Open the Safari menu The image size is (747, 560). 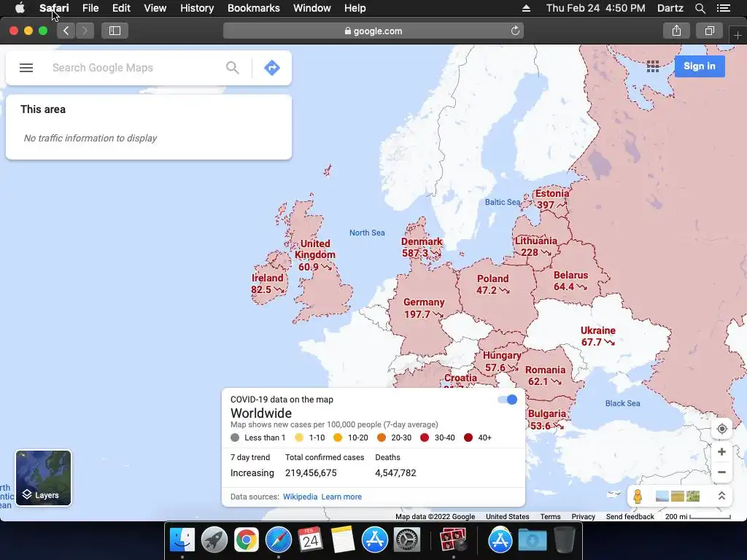point(54,8)
